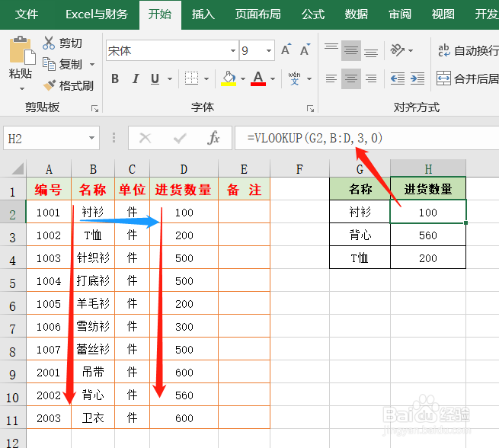This screenshot has width=499, height=448.
Task: Click the Copy (复制) icon
Action: tap(49, 64)
